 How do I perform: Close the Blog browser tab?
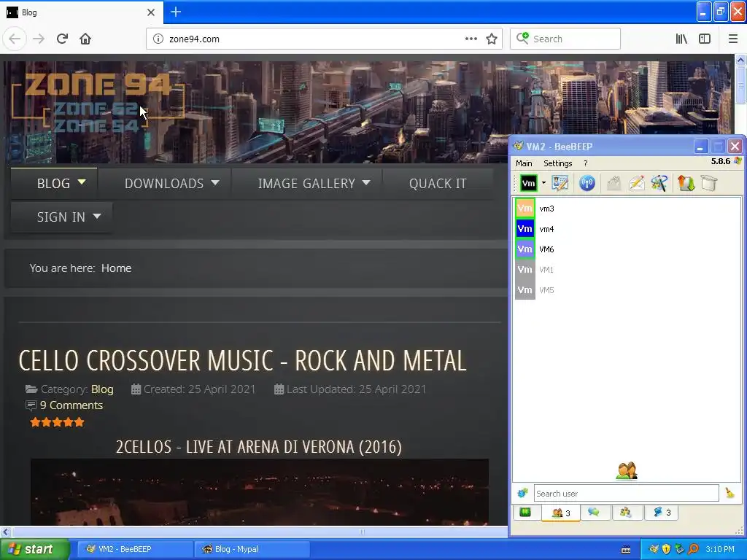point(150,12)
